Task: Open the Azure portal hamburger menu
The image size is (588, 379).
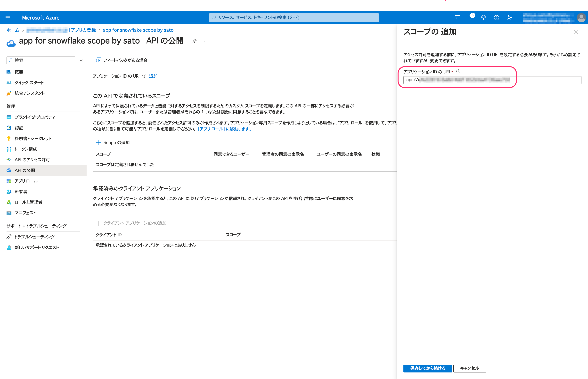Action: [8, 18]
